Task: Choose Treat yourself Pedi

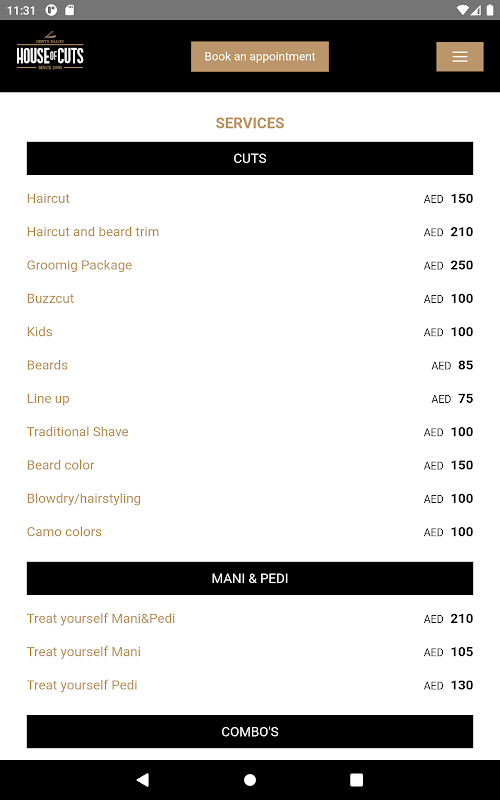Action: pos(82,685)
